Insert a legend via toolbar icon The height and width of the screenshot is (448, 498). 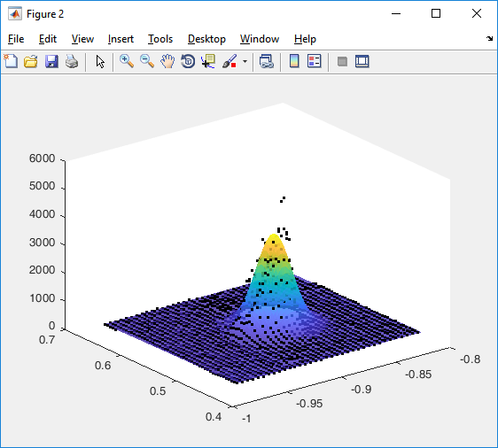point(314,61)
